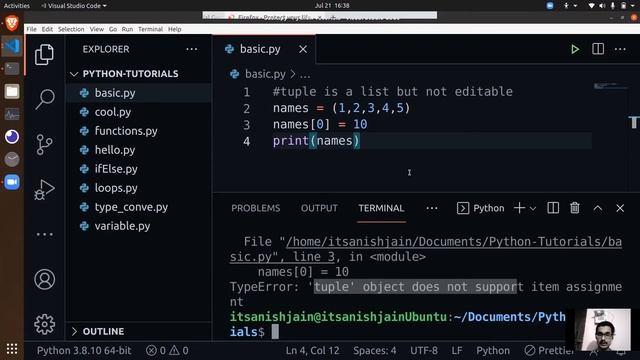
Task: Place cursor on line 2 names assignment
Action: (x=341, y=108)
